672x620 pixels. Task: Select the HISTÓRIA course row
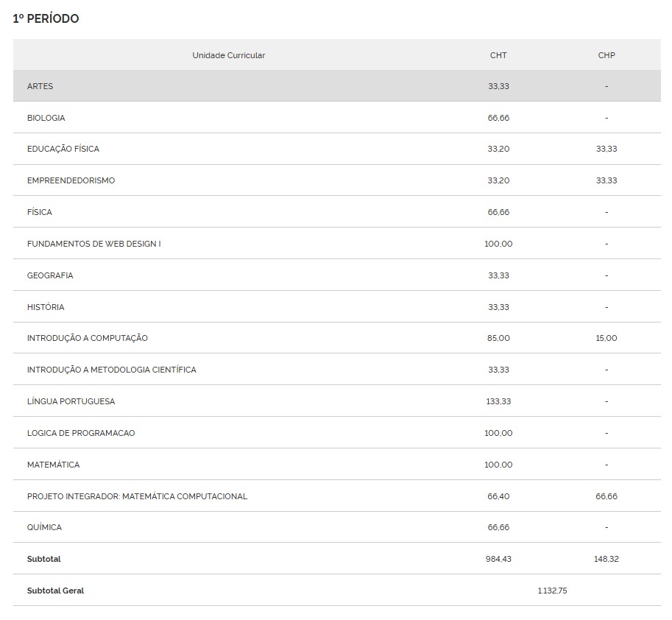[x=46, y=307]
